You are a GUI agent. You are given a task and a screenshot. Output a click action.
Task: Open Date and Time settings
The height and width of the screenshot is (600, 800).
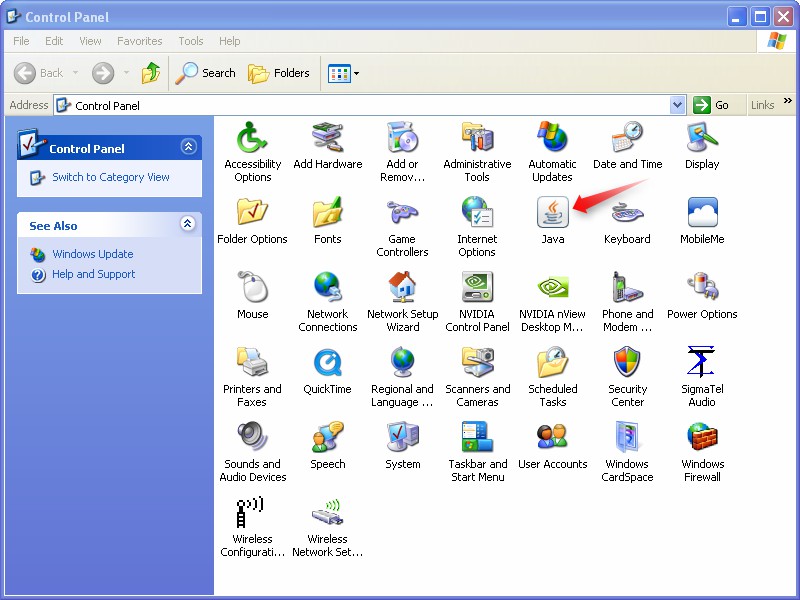(627, 138)
